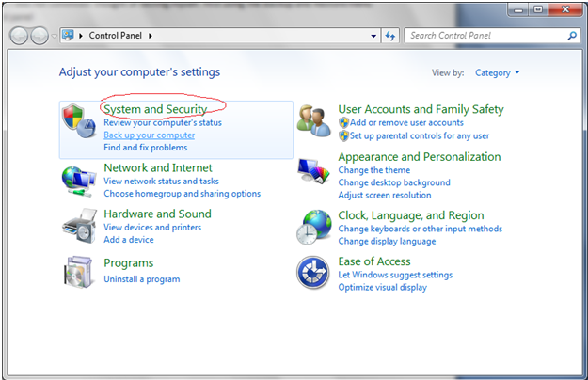Click Set up parental controls for any user
588x380 pixels.
420,136
